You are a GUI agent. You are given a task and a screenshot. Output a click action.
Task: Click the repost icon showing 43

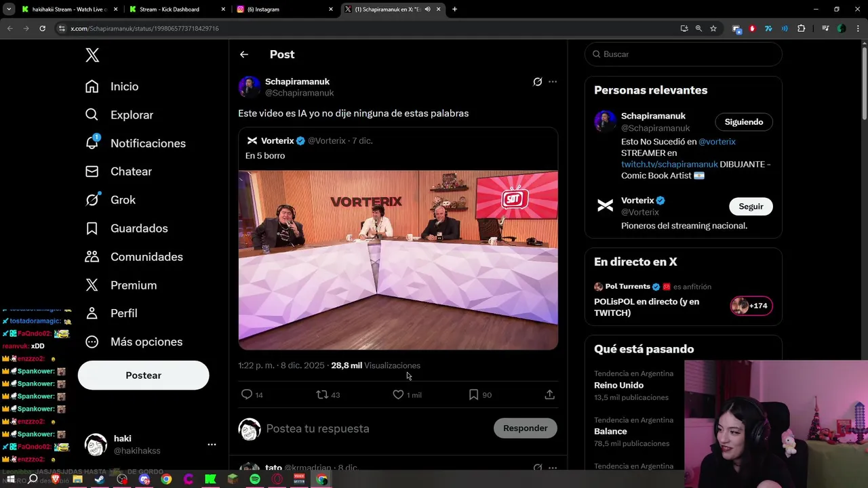click(328, 394)
